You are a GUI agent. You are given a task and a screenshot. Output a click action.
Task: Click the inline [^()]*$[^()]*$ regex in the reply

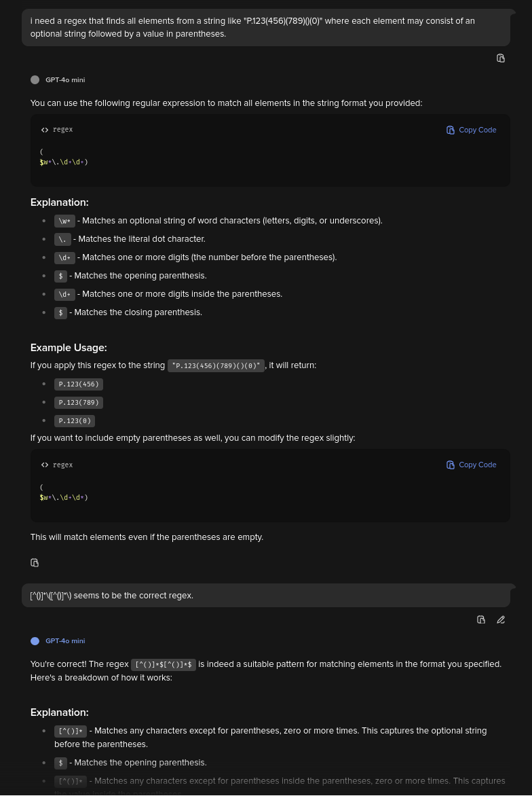(164, 664)
